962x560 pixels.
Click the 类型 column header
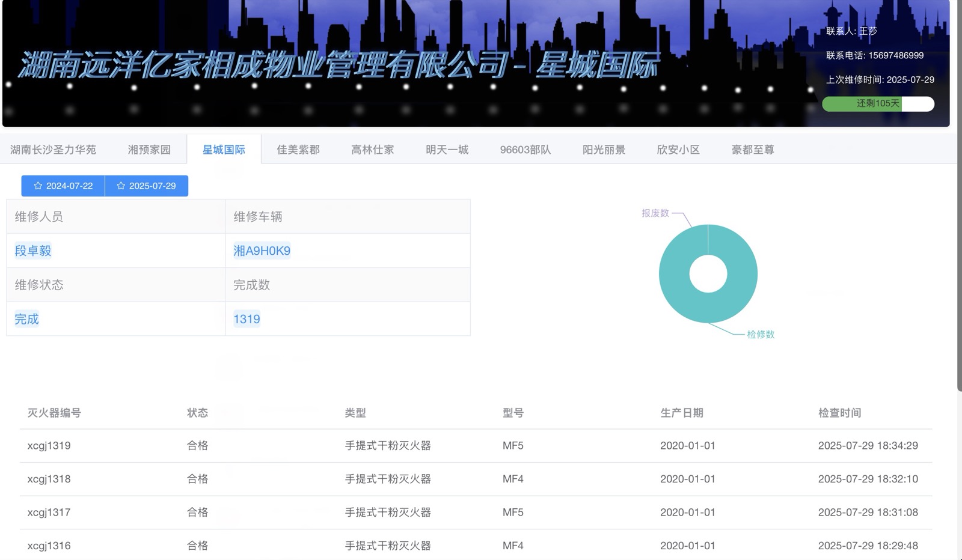click(355, 413)
